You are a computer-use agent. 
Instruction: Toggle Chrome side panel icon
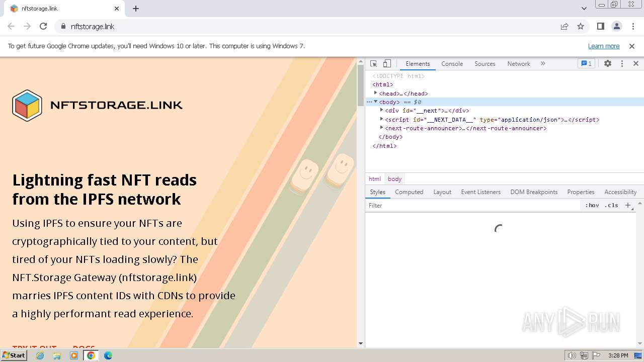[x=600, y=26]
